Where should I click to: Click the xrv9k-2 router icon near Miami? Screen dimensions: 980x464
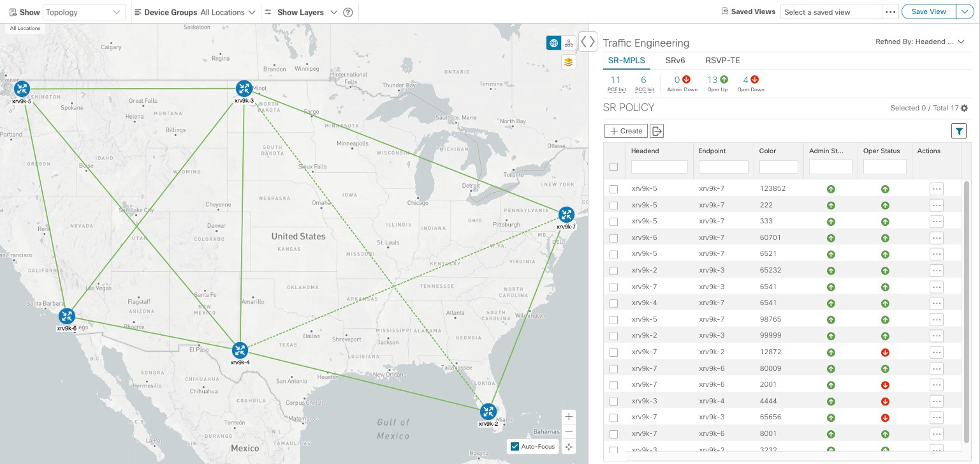click(x=488, y=412)
